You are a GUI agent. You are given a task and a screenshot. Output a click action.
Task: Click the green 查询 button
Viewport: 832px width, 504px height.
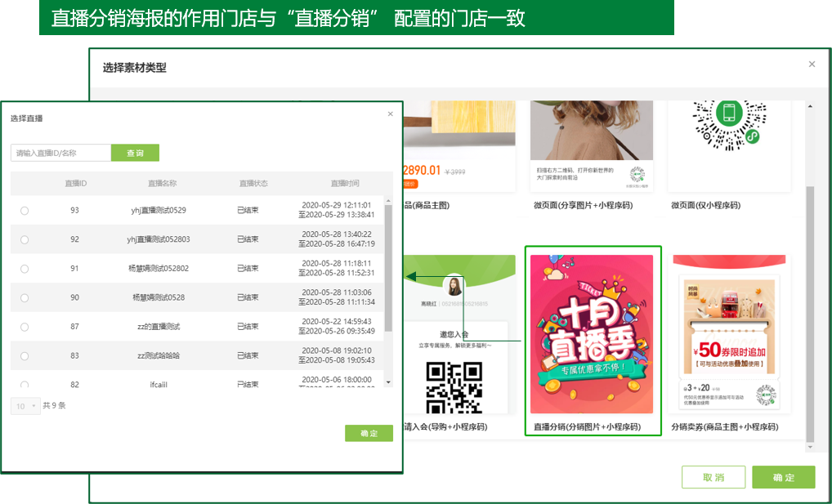click(135, 153)
